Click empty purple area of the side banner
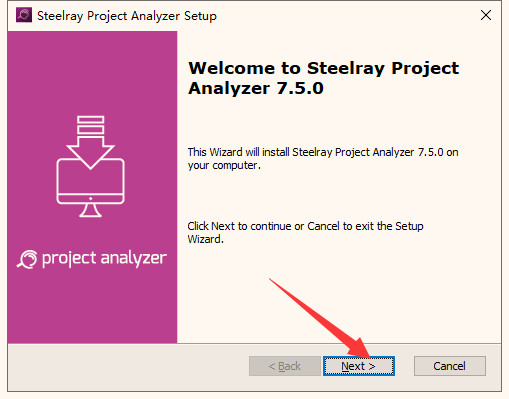The width and height of the screenshot is (509, 399). point(92,307)
